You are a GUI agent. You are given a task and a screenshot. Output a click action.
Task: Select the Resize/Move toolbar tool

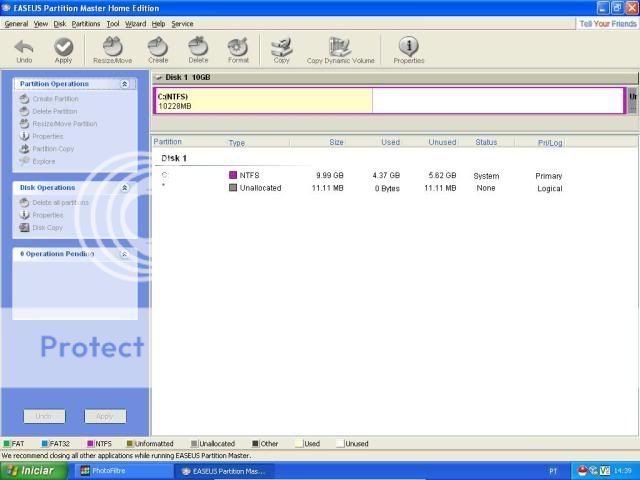coord(113,51)
